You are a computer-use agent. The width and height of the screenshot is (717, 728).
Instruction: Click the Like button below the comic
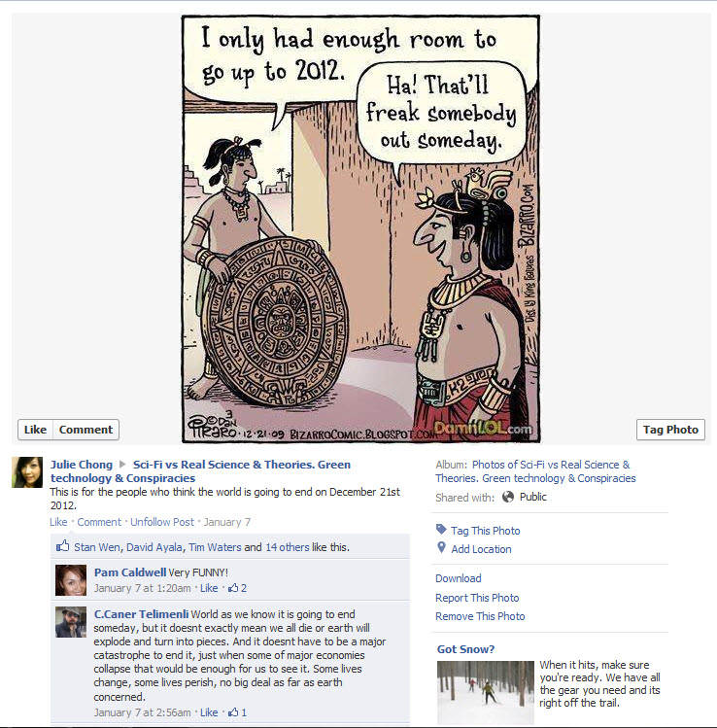[x=35, y=430]
